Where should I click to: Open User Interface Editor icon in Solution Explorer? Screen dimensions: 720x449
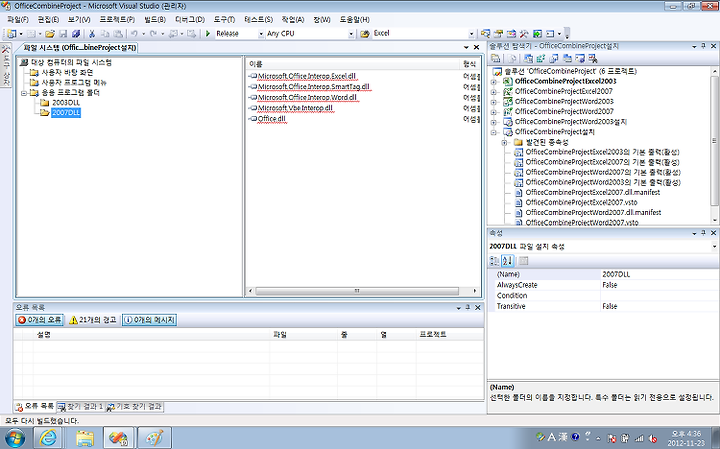point(567,58)
